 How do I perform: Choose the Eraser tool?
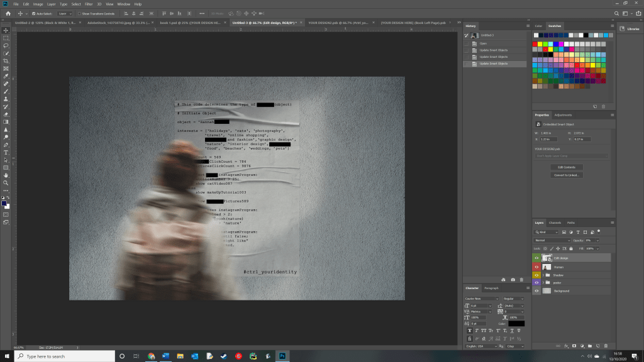pyautogui.click(x=6, y=114)
